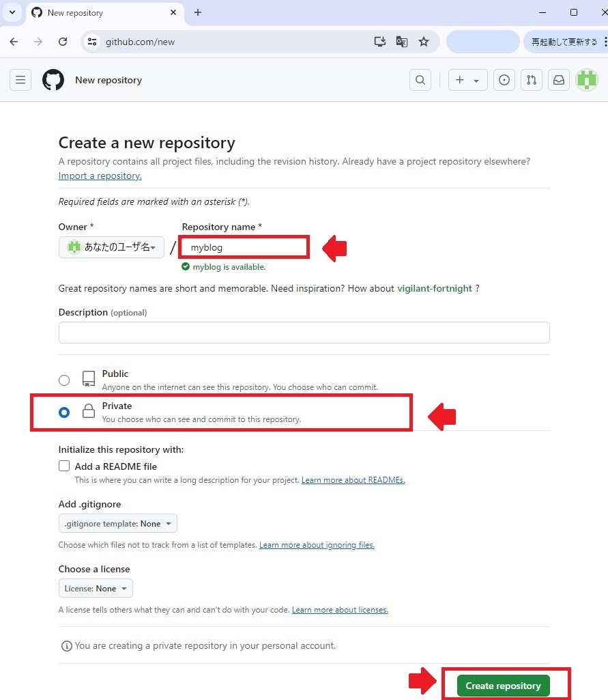Expand the Owner dropdown

point(111,247)
